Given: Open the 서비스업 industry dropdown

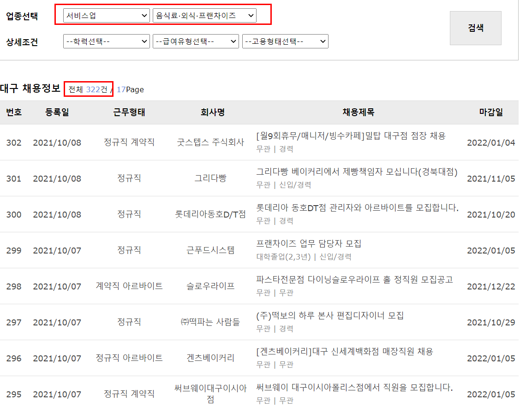Looking at the screenshot, I should [x=106, y=16].
